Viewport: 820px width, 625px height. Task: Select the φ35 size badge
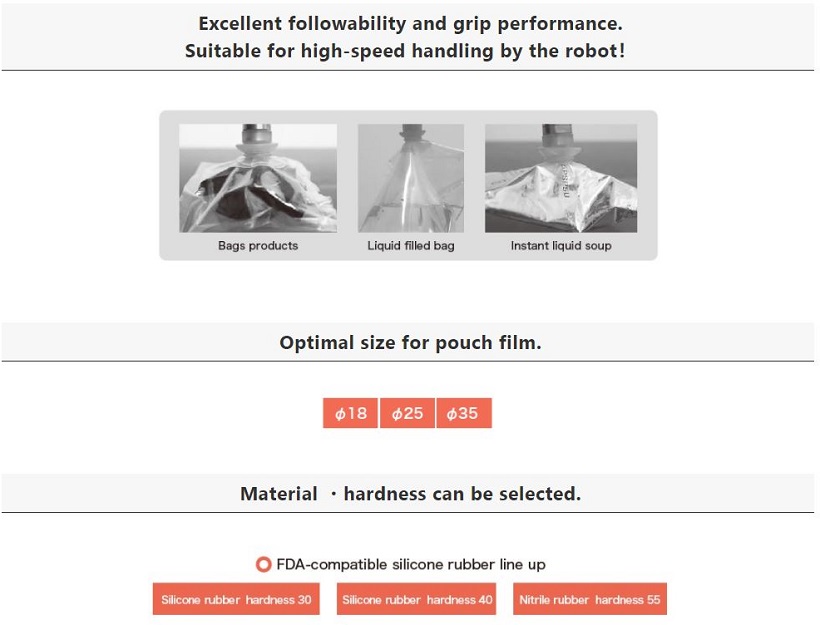click(464, 413)
